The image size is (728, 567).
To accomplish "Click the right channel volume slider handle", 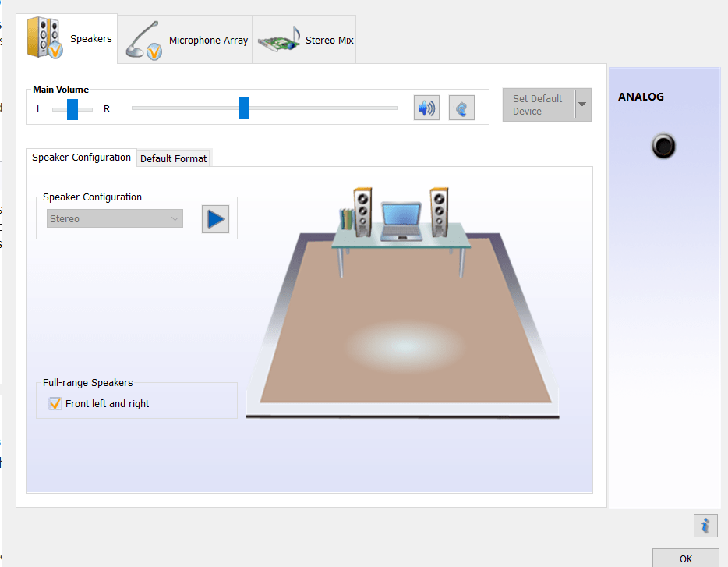I will pyautogui.click(x=243, y=108).
